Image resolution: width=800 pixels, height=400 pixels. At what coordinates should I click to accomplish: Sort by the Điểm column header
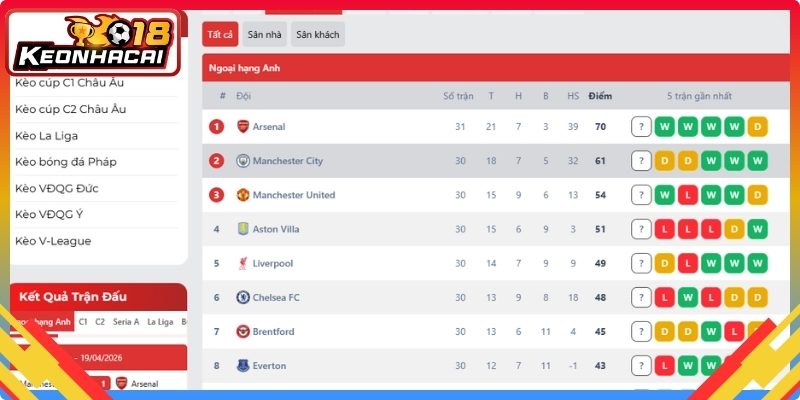point(600,96)
